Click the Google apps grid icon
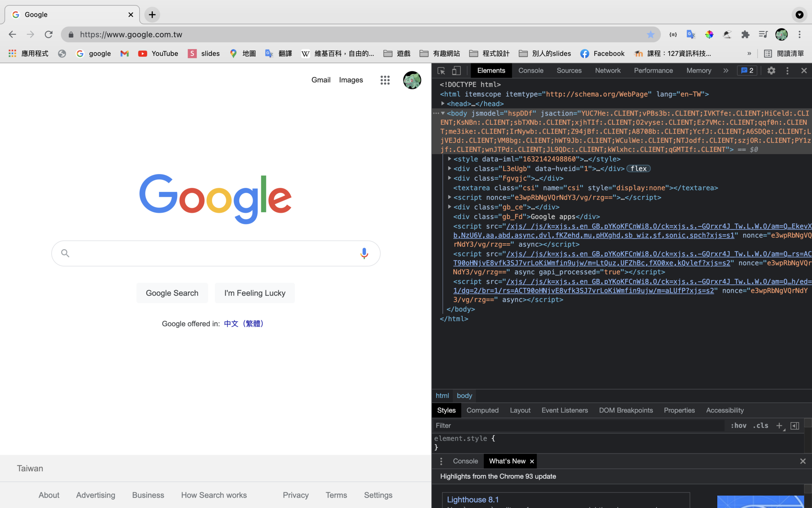Screen dimensions: 812x508 click(x=385, y=80)
